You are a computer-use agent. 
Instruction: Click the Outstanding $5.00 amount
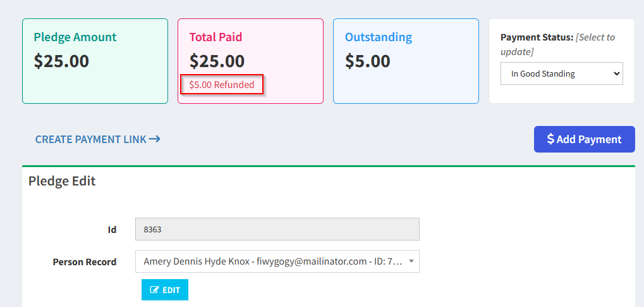(367, 61)
